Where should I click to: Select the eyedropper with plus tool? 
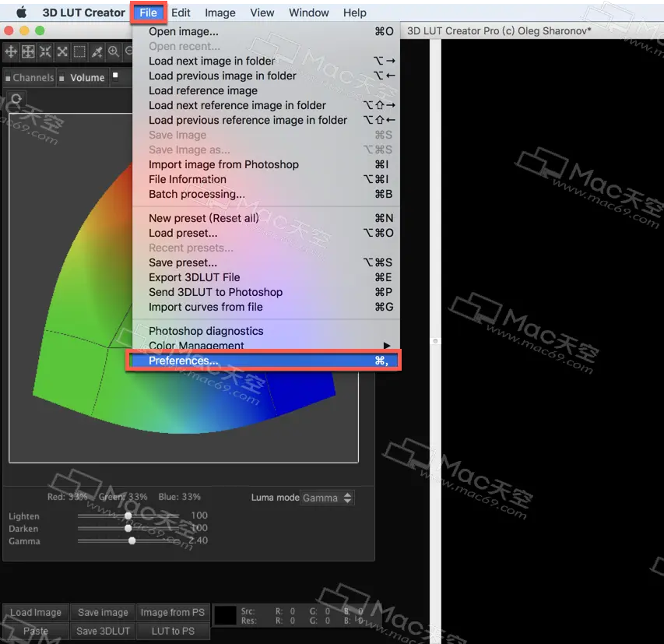(x=97, y=51)
